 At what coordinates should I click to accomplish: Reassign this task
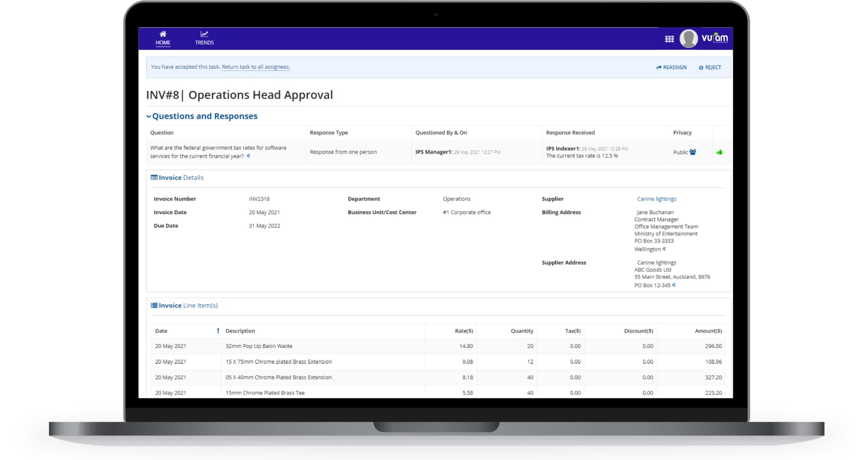[671, 67]
